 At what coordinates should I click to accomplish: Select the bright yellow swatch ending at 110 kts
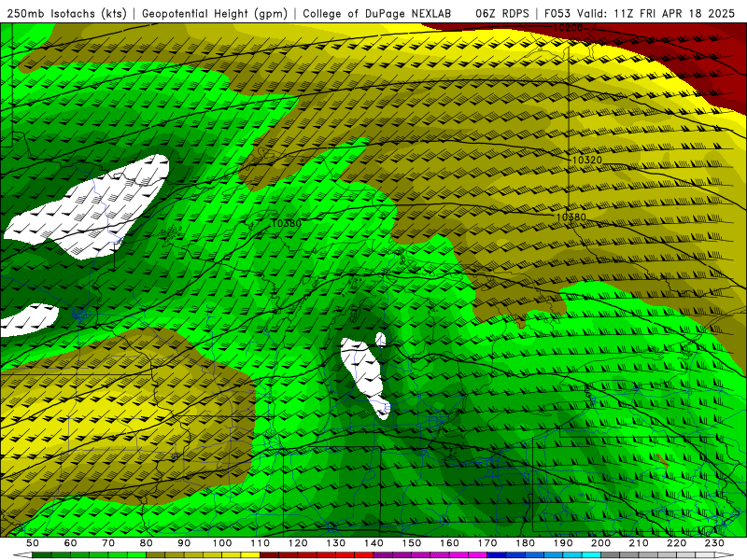click(250, 554)
